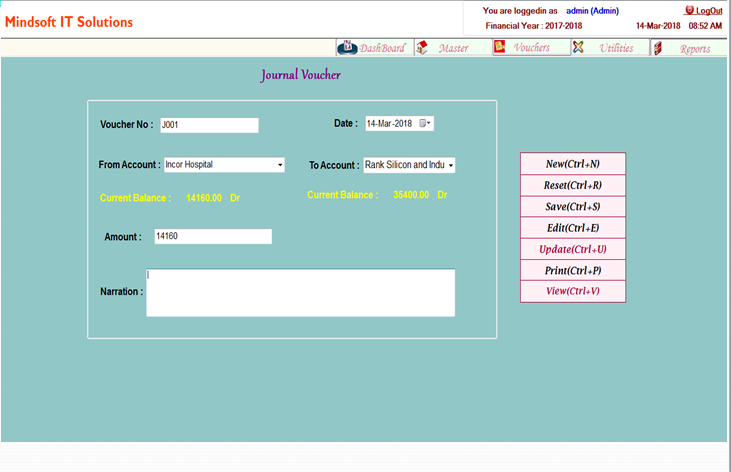This screenshot has height=472, width=731.
Task: Focus the Voucher No field
Action: point(209,125)
